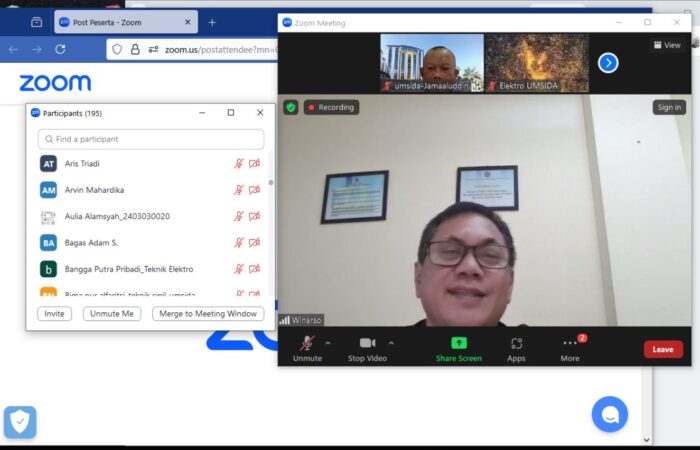700x450 pixels.
Task: Open a new browser tab with plus
Action: (212, 22)
